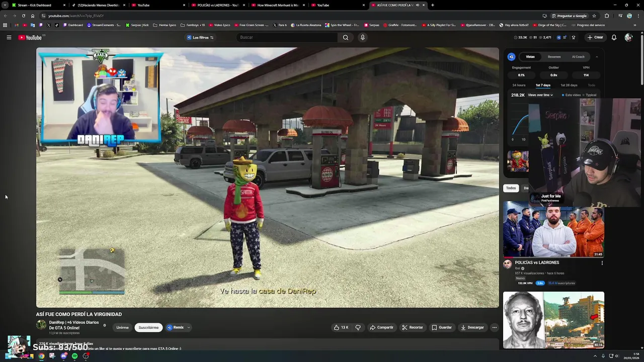Click the browser address bar URL

click(76, 16)
